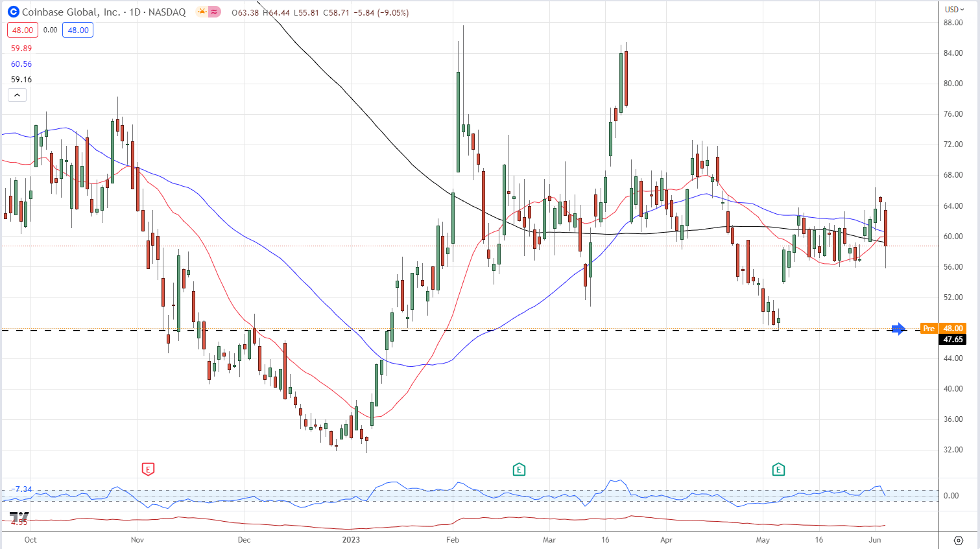Collapse the indicator legend with the caret button
Viewport: 980px width, 549px height.
tap(17, 95)
